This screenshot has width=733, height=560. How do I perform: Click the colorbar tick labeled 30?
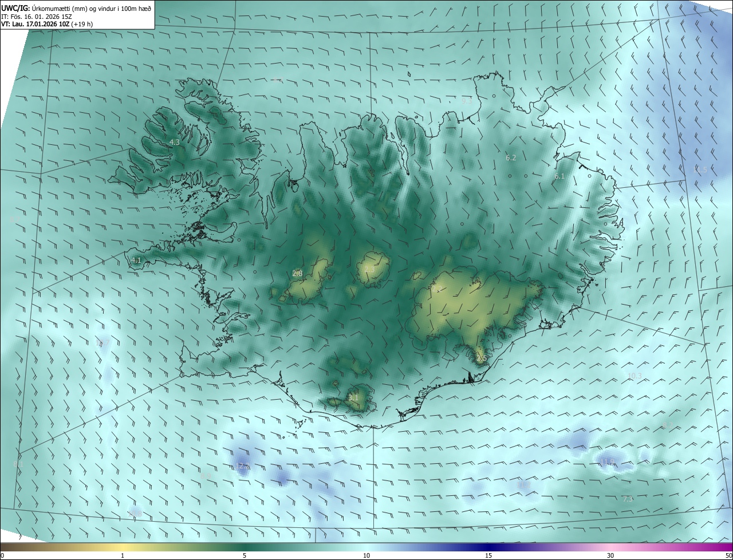tap(610, 555)
